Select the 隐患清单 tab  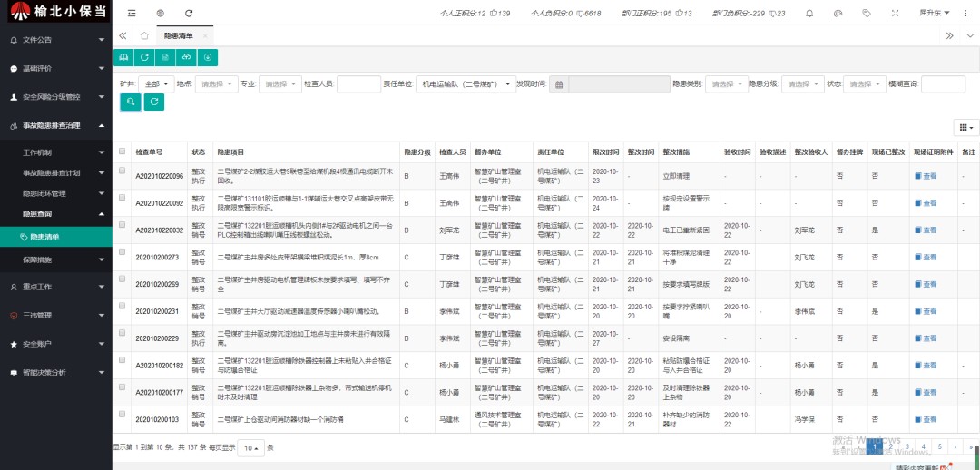click(178, 35)
